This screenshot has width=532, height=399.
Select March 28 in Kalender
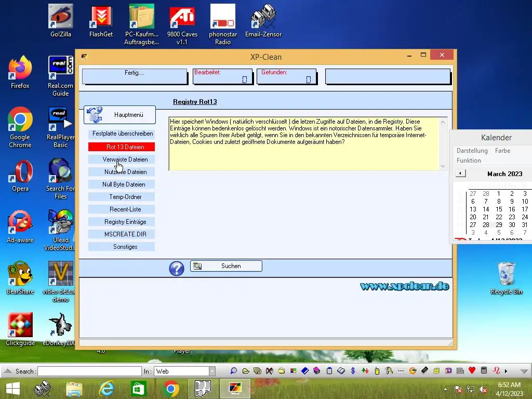pos(486,225)
